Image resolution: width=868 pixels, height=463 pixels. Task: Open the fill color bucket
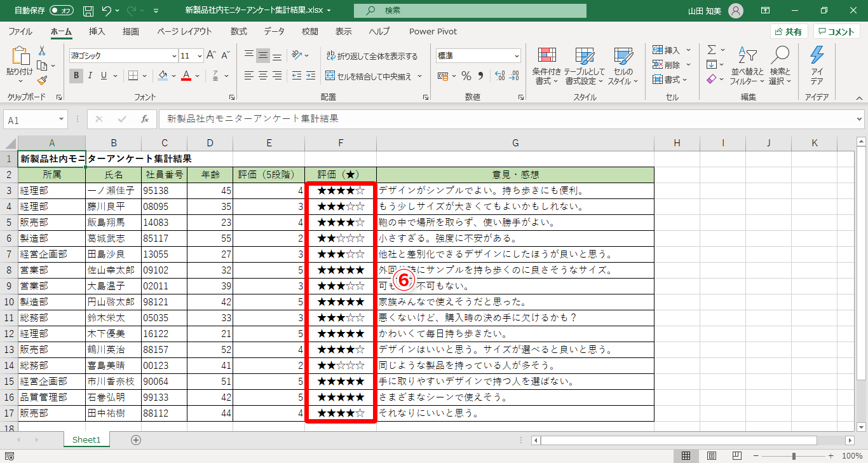[x=163, y=76]
